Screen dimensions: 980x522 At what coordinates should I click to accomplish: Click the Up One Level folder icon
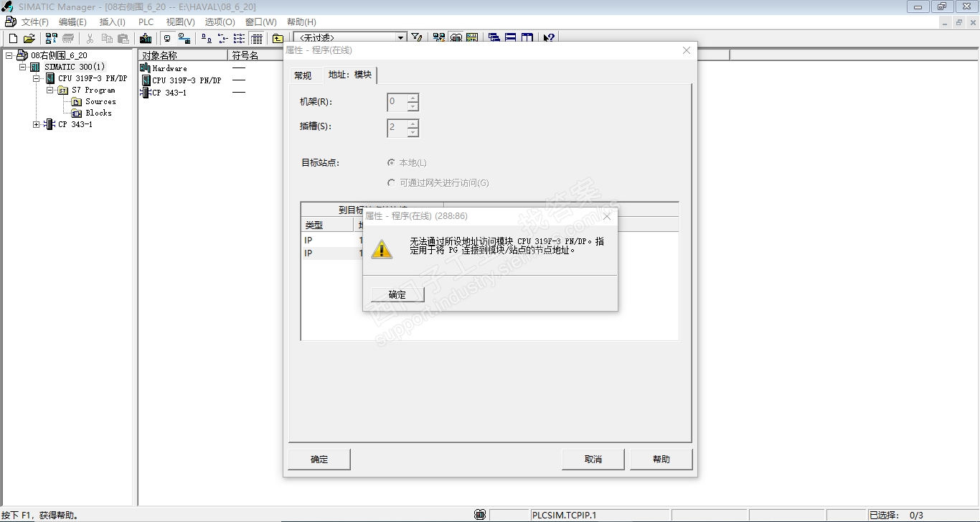point(278,38)
